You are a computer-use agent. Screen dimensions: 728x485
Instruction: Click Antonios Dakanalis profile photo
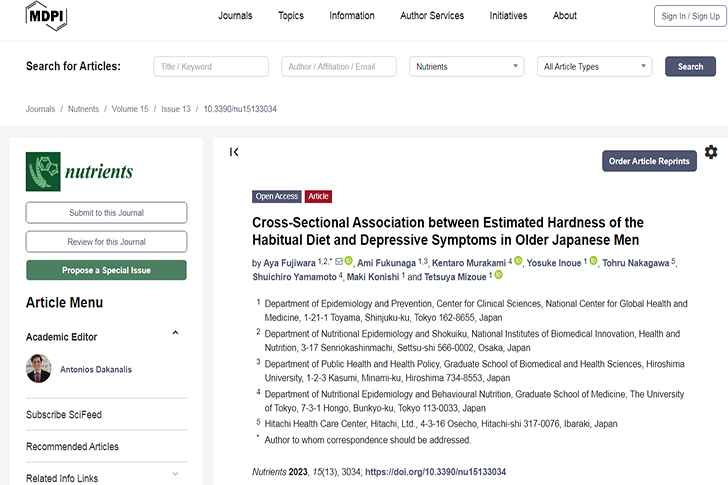coord(39,369)
